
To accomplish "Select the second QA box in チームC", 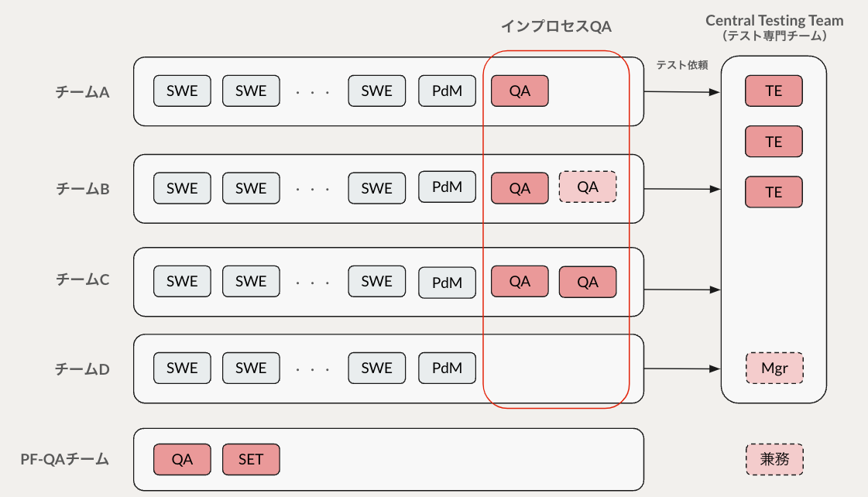I will tap(587, 282).
